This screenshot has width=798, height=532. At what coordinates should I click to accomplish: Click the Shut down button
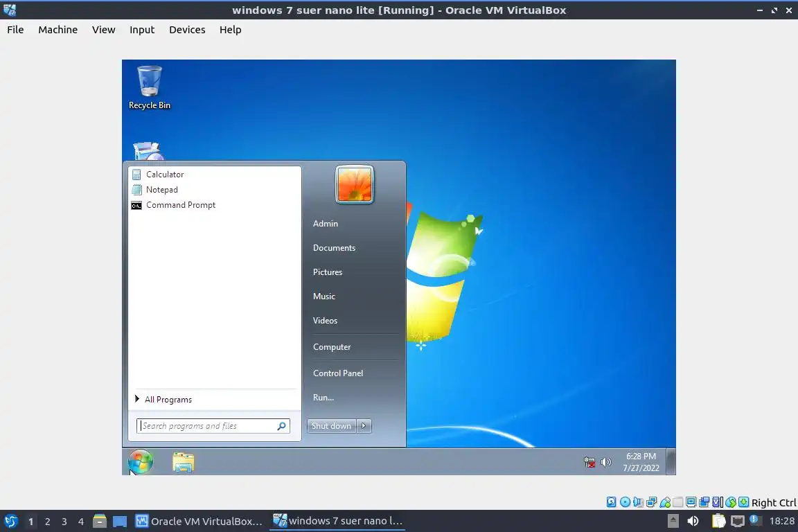click(x=331, y=425)
